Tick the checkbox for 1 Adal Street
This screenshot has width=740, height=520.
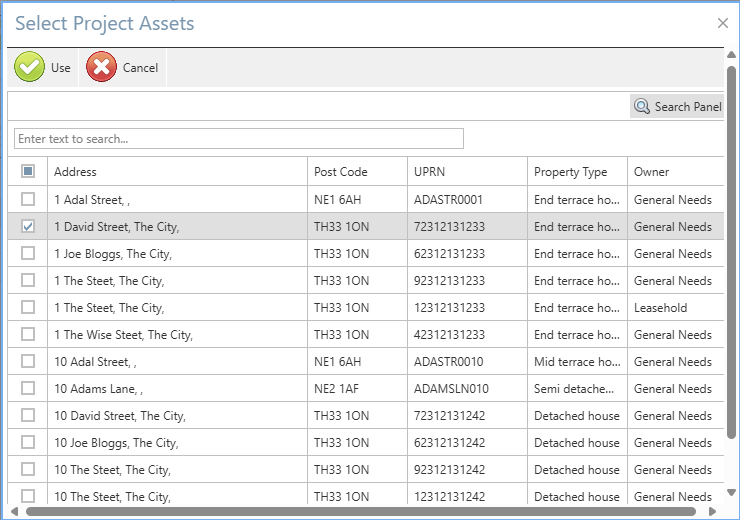coord(28,200)
